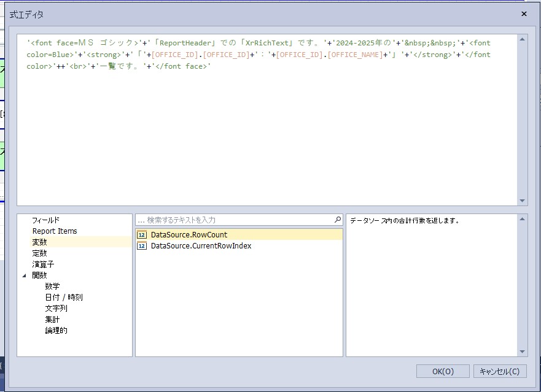
Task: Click expression editor scrollbar down arrow
Action: point(523,201)
